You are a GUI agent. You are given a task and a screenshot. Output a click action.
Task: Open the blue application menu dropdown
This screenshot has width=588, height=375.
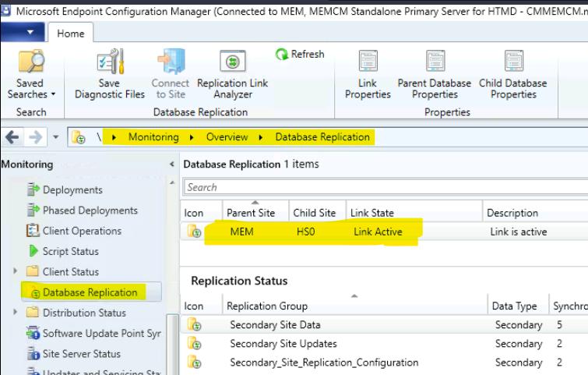[23, 32]
